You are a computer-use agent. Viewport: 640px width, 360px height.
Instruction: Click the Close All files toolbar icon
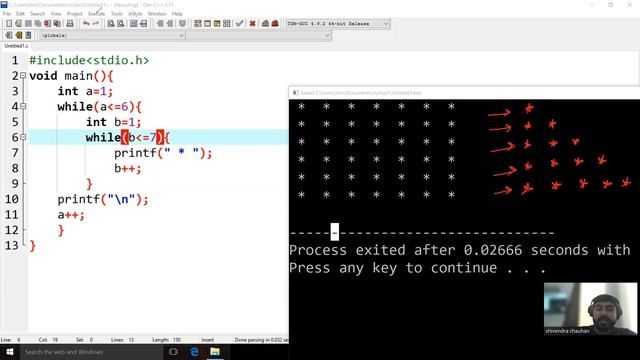tap(57, 24)
